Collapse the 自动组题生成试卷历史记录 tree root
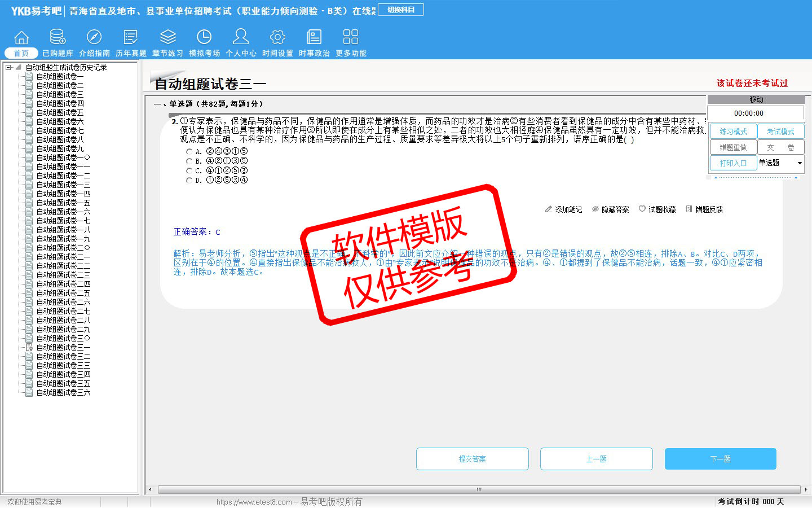This screenshot has width=812, height=508. pyautogui.click(x=8, y=67)
